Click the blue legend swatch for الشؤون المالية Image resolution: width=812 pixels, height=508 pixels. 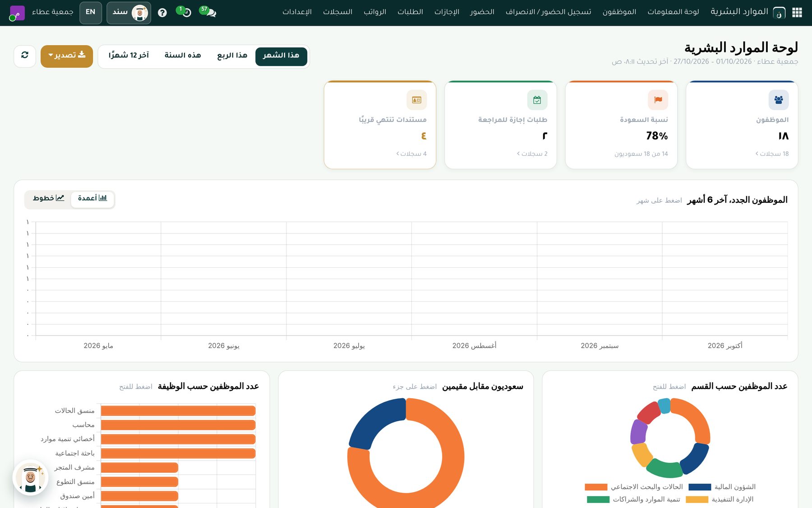pyautogui.click(x=700, y=487)
